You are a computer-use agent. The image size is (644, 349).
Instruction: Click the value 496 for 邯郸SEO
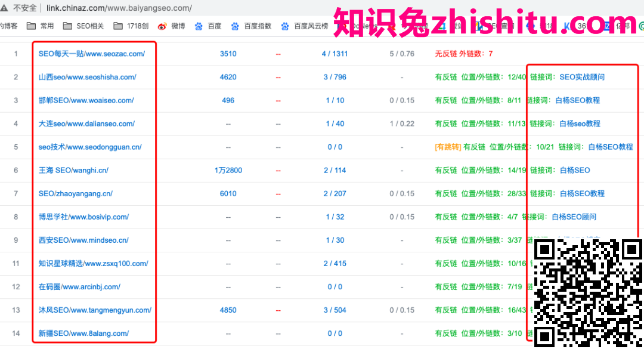click(228, 100)
